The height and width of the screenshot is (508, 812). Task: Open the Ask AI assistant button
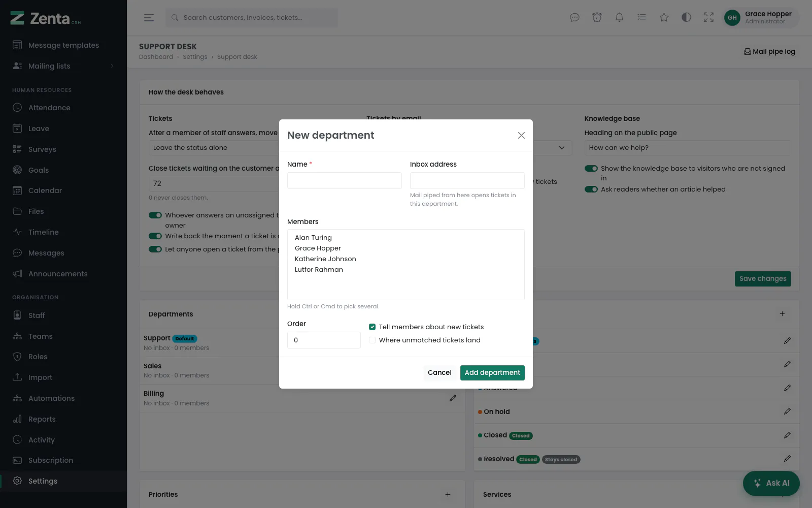point(771,483)
